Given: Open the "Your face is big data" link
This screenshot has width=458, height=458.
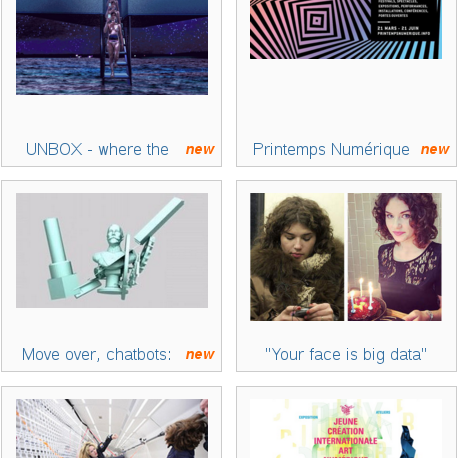Looking at the screenshot, I should coord(346,355).
